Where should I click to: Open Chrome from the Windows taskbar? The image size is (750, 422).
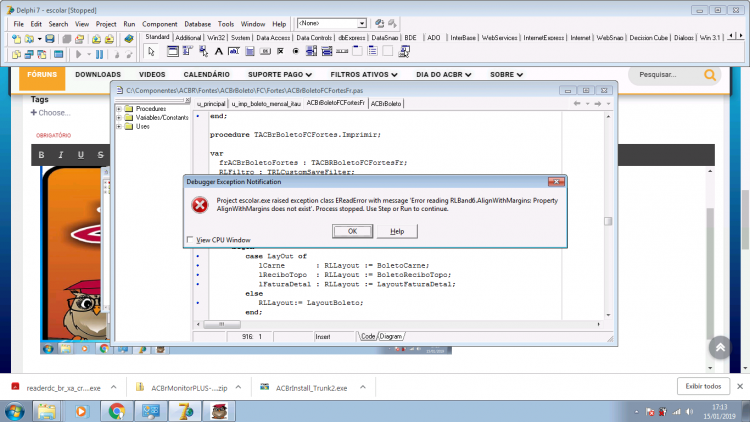[x=116, y=411]
